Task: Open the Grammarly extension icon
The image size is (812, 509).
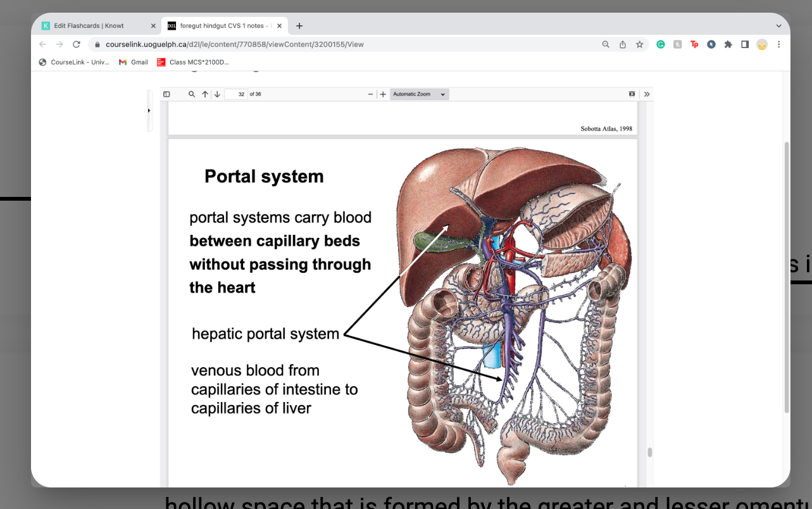Action: [661, 44]
